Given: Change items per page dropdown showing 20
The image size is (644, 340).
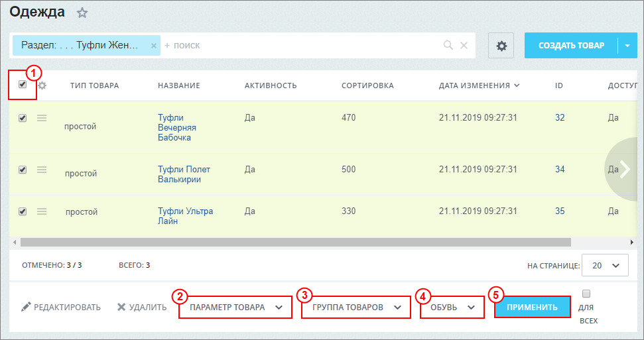Looking at the screenshot, I should (x=605, y=265).
